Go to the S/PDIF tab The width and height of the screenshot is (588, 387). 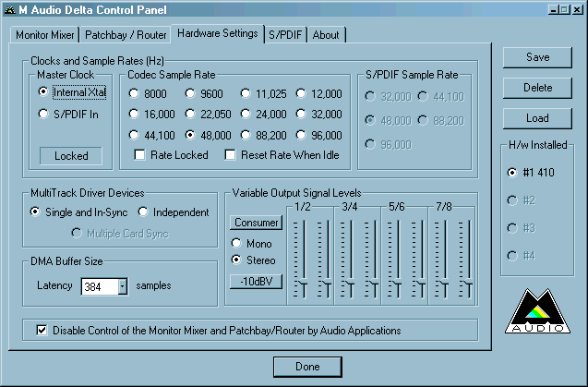(285, 35)
